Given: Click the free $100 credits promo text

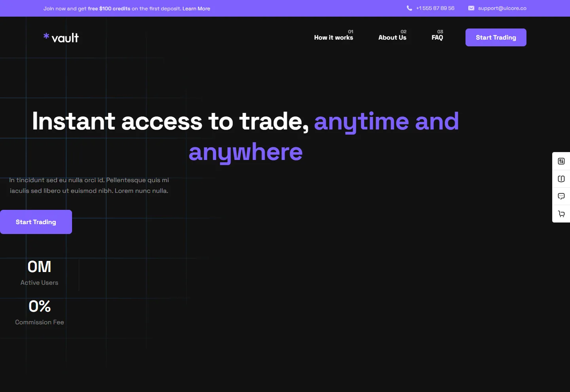Looking at the screenshot, I should coord(109,8).
